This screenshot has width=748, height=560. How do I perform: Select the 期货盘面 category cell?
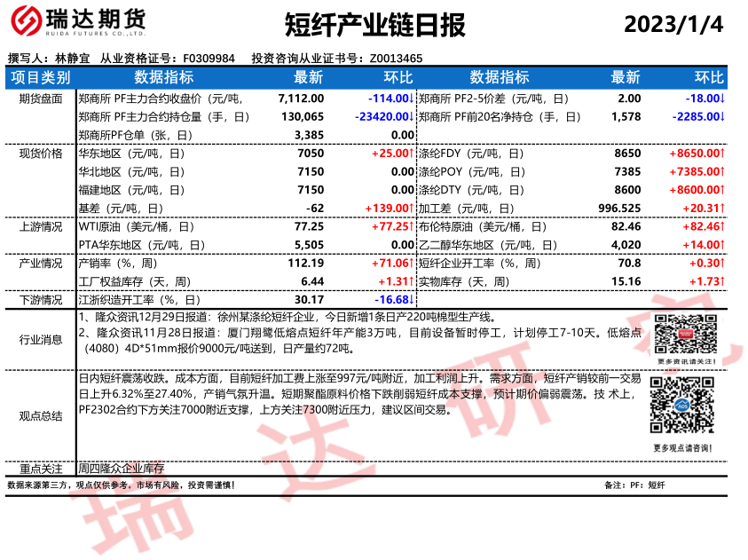(40, 99)
